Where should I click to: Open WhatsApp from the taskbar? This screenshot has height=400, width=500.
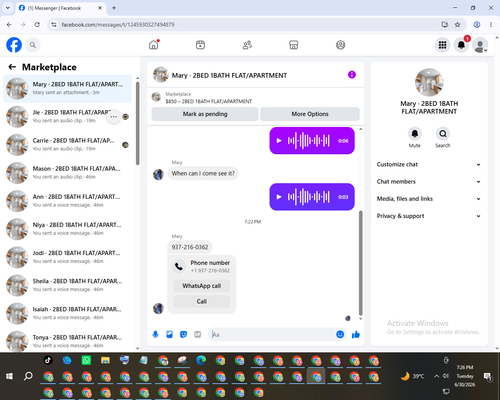pyautogui.click(x=86, y=360)
